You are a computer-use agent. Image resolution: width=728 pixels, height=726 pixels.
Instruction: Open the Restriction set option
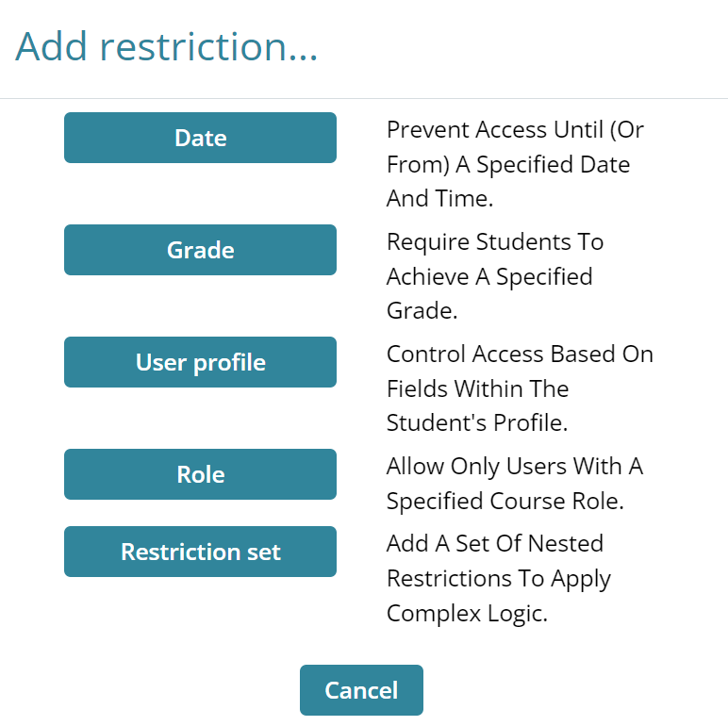click(x=200, y=552)
